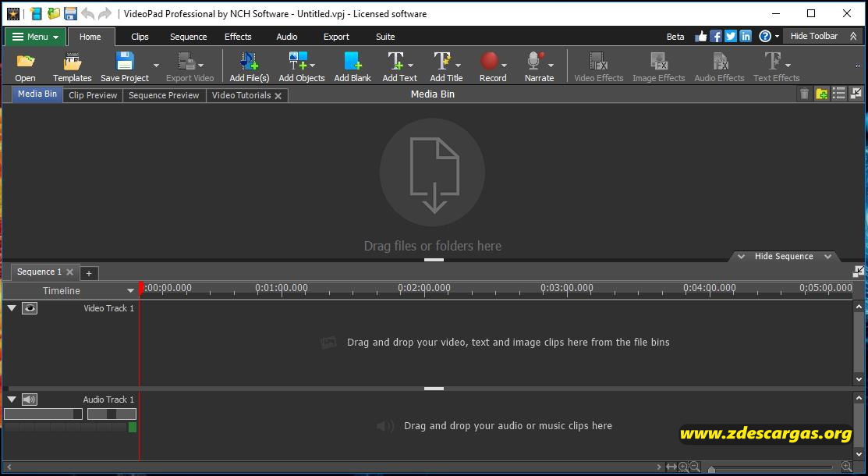Switch to the Suite ribbon tab
The image size is (868, 476).
pyautogui.click(x=385, y=37)
